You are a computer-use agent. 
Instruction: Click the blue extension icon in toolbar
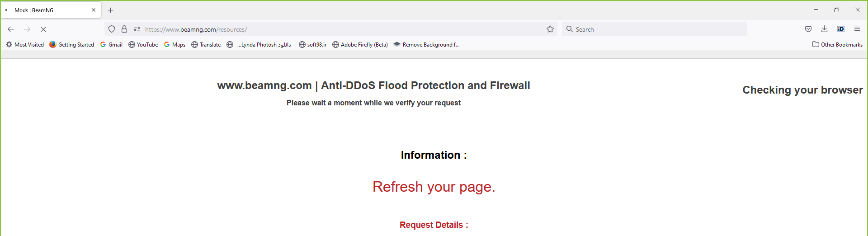(x=841, y=29)
